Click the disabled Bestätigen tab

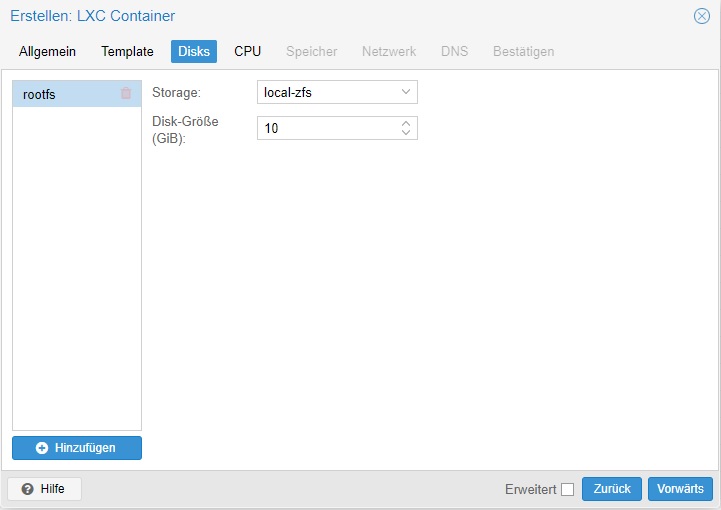[523, 52]
